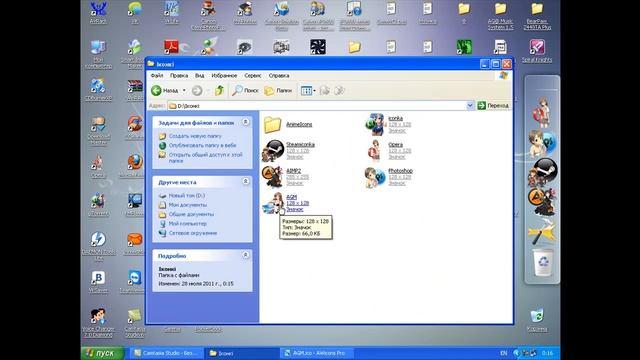This screenshot has width=640, height=360.
Task: Click the EN language indicator in tray
Action: [503, 353]
